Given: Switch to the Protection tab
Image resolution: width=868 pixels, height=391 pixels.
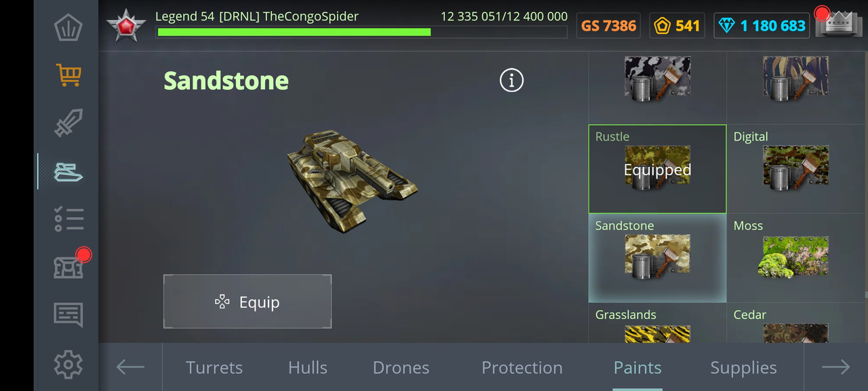Looking at the screenshot, I should click(x=522, y=367).
